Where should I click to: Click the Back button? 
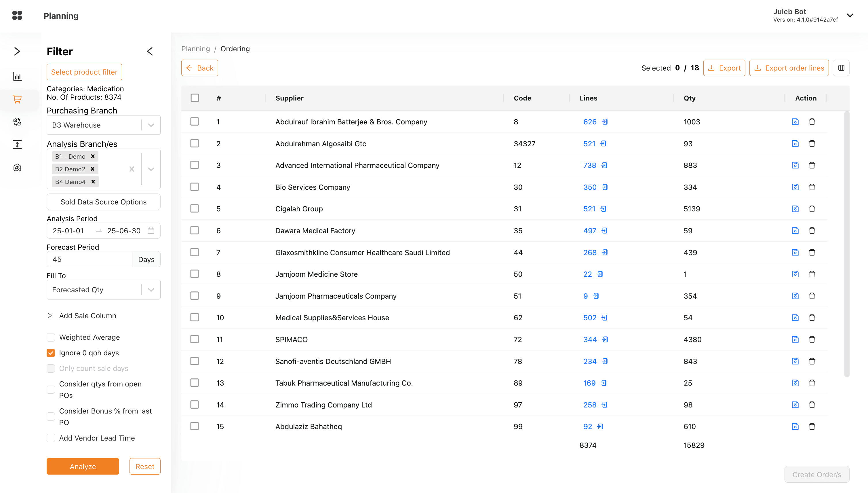(x=200, y=68)
